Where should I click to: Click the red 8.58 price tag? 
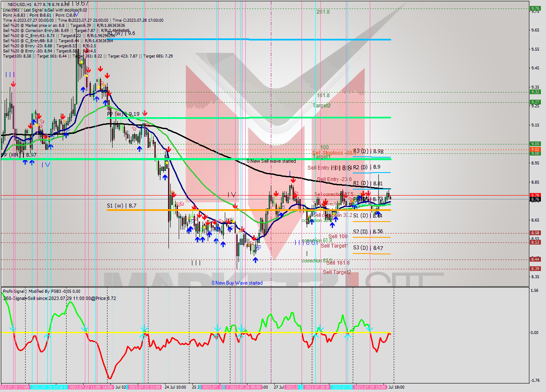point(535,233)
